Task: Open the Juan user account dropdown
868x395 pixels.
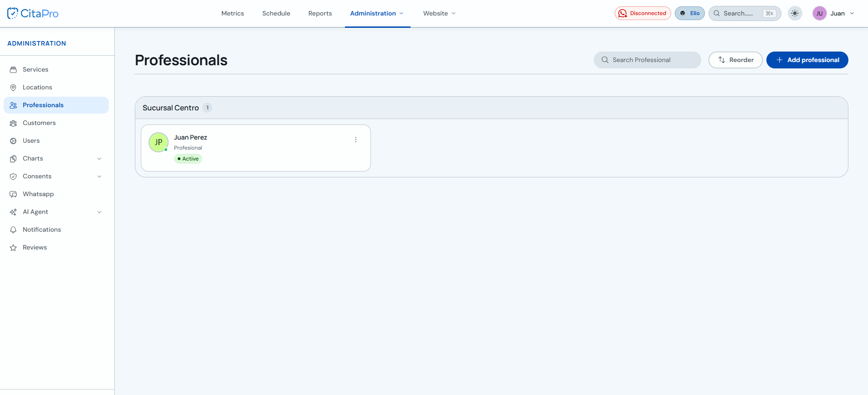Action: coord(833,13)
